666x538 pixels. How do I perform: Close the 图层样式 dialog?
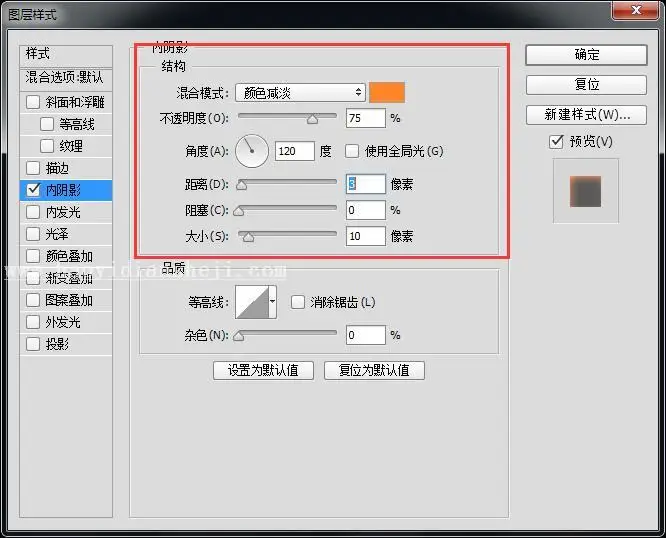point(636,10)
